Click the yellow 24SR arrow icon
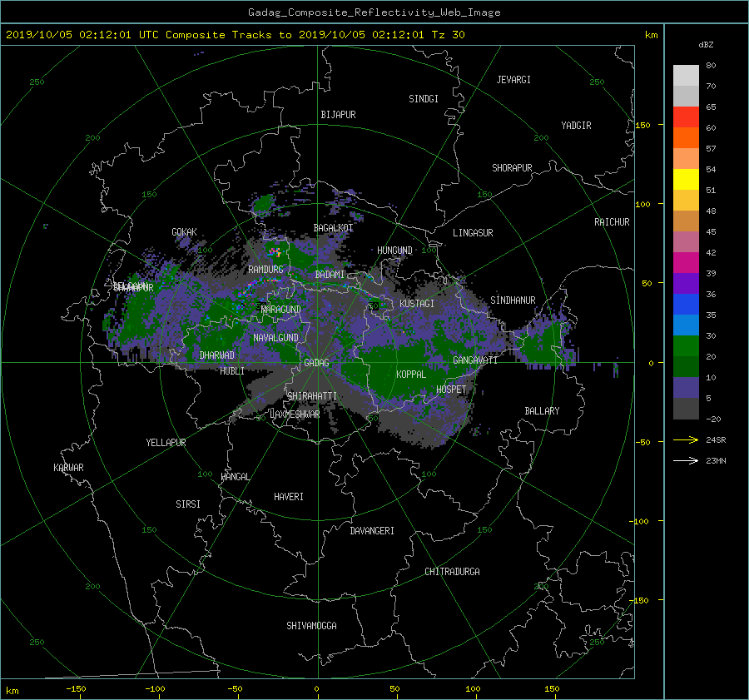Screen dimensions: 749x700 686,439
